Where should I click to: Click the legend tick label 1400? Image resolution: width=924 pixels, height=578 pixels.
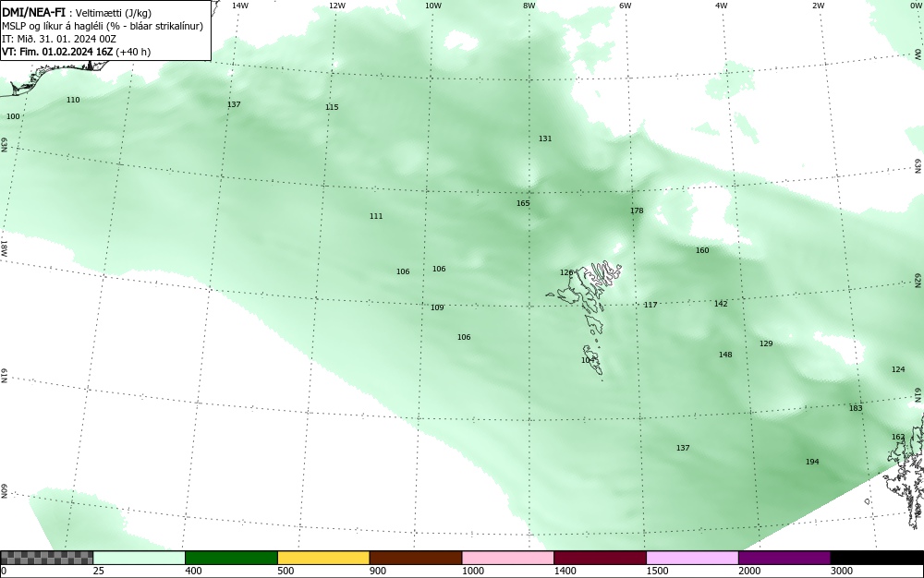click(565, 571)
